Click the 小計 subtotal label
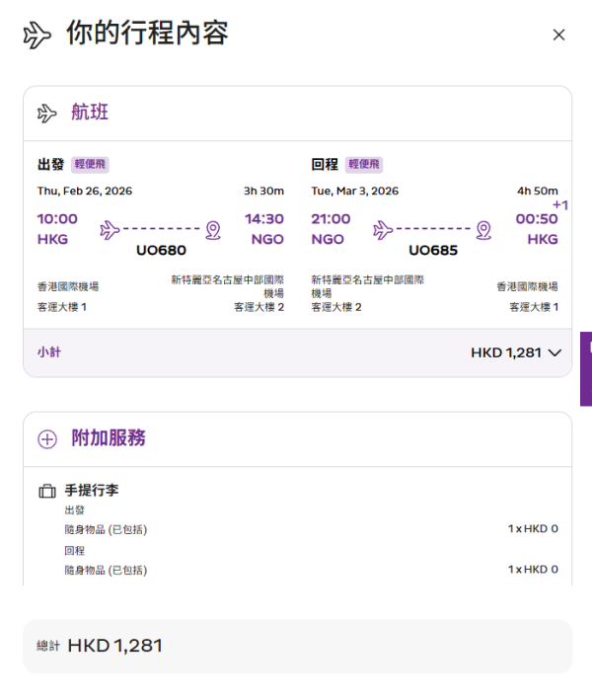This screenshot has width=592, height=700. pyautogui.click(x=49, y=352)
